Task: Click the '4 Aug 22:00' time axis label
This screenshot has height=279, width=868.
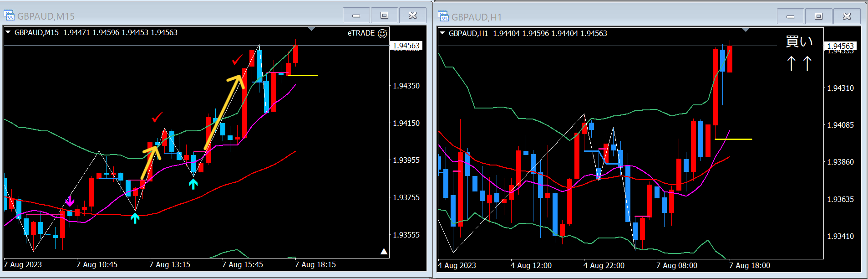Action: coord(604,265)
